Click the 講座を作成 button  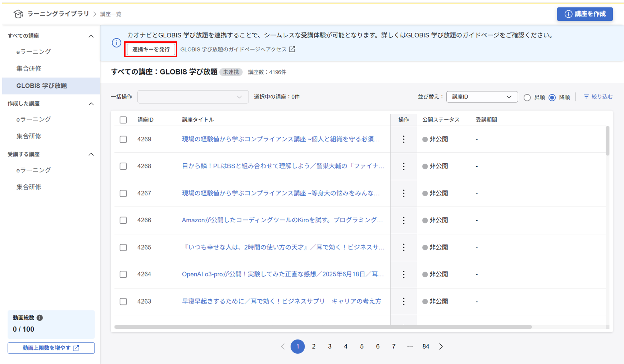[x=584, y=14]
